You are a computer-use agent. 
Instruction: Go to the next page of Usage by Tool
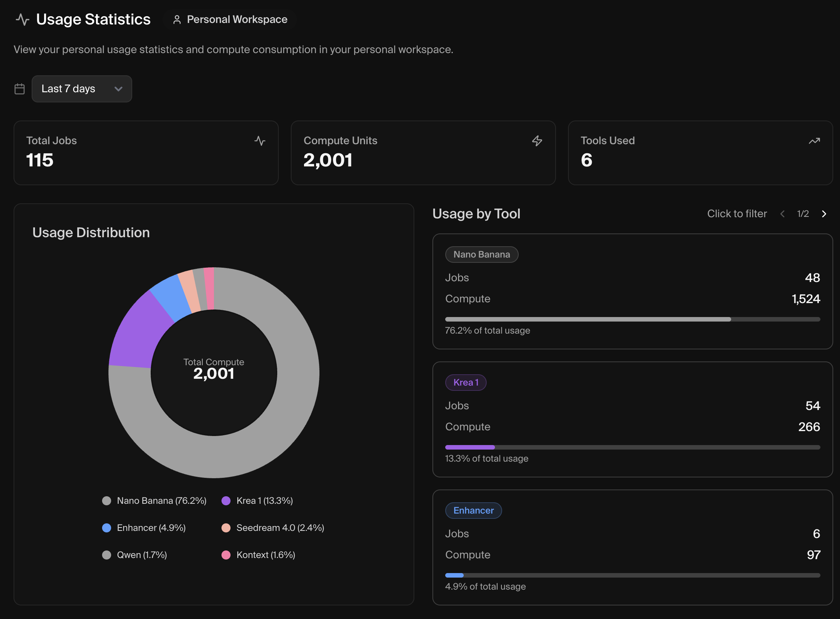(x=824, y=214)
